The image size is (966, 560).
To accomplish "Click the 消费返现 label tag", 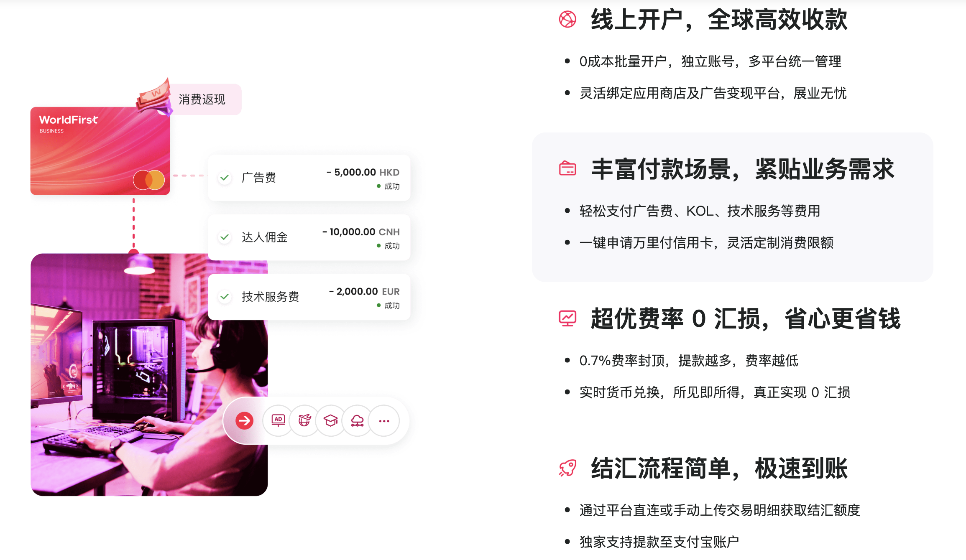I will [x=202, y=99].
